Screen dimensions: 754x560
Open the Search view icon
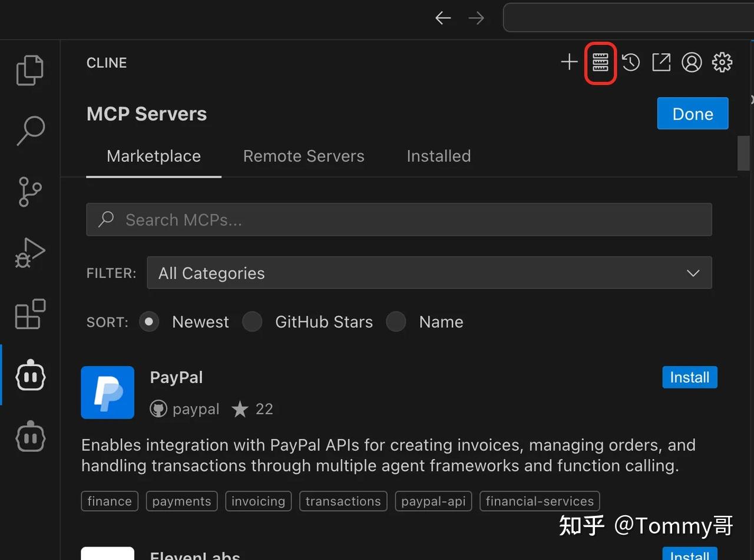[30, 131]
